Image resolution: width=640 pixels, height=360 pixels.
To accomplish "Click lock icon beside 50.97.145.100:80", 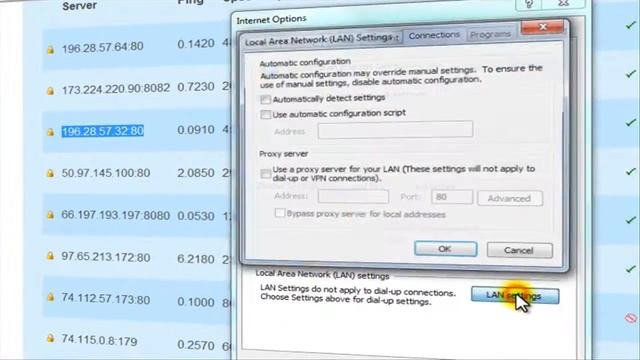I will point(51,173).
